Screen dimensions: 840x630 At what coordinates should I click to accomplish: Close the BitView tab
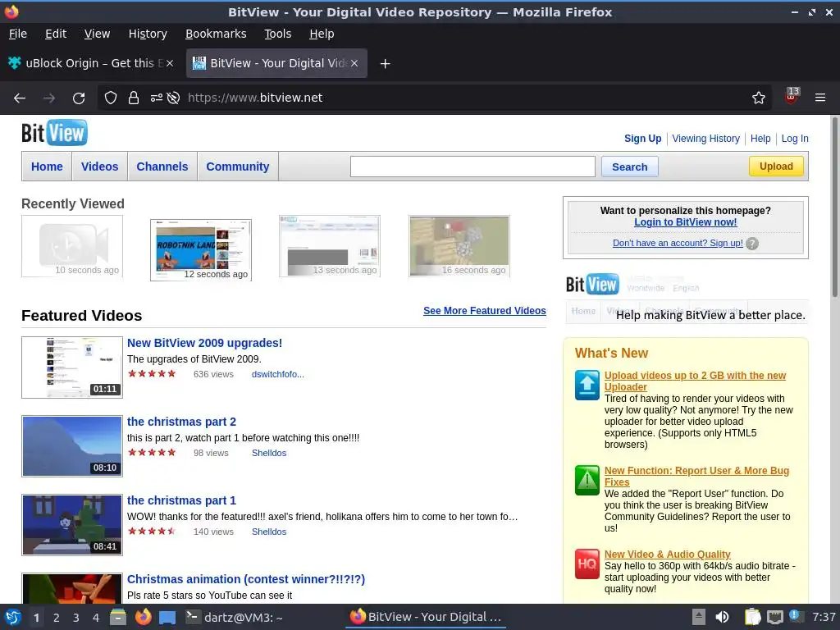coord(354,63)
